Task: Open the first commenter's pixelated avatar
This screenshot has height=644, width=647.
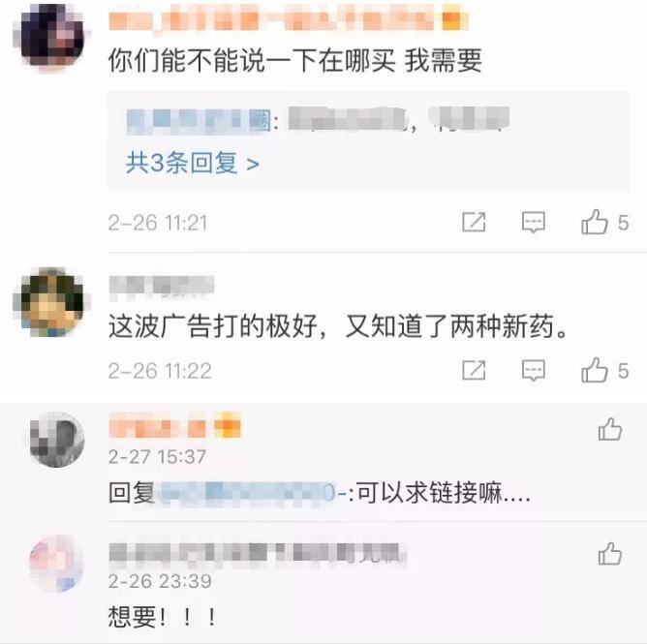Action: (52, 36)
